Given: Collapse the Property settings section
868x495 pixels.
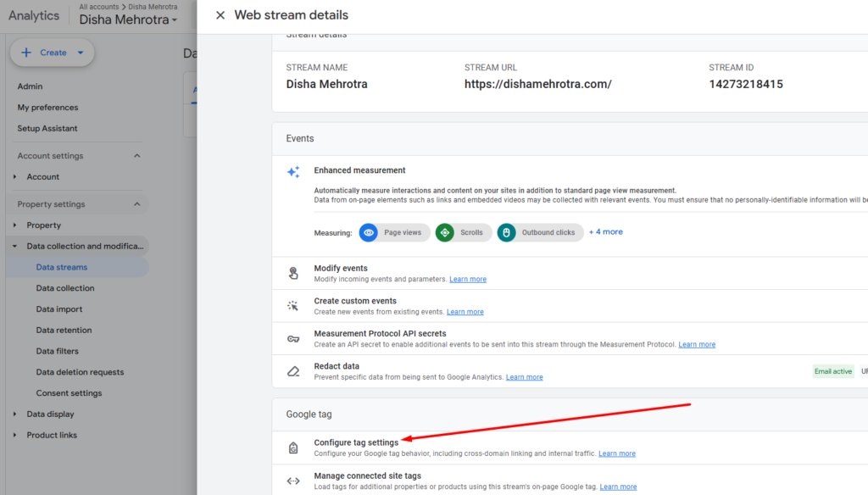Looking at the screenshot, I should (x=137, y=204).
